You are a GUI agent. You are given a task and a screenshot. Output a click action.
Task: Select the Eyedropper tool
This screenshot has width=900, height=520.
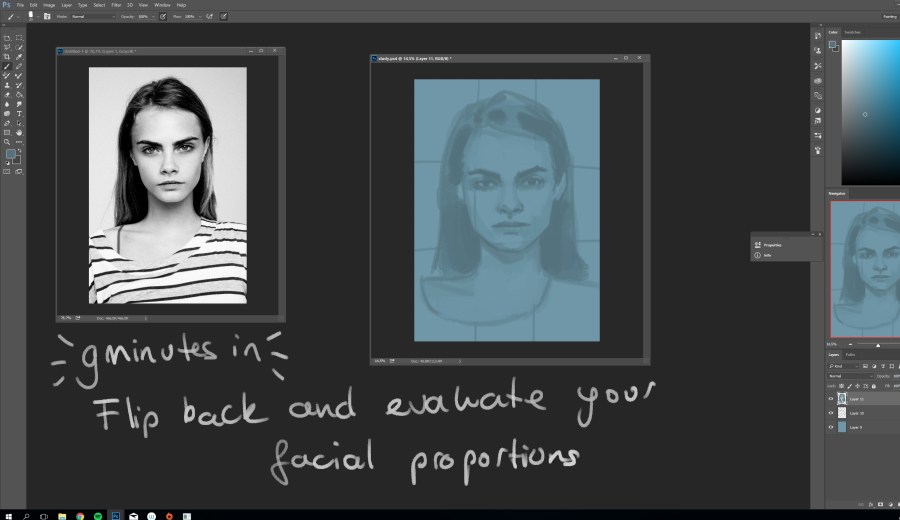coord(19,57)
